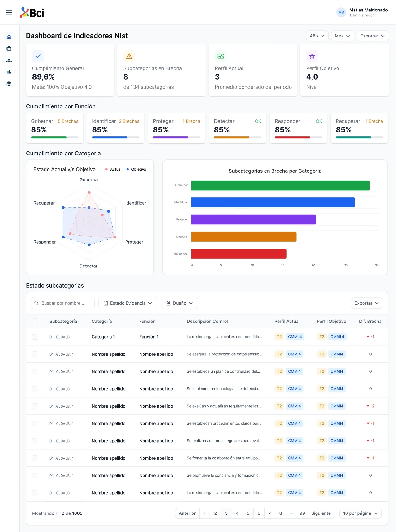
Task: Open the settings gear in sidebar
Action: [x=9, y=84]
